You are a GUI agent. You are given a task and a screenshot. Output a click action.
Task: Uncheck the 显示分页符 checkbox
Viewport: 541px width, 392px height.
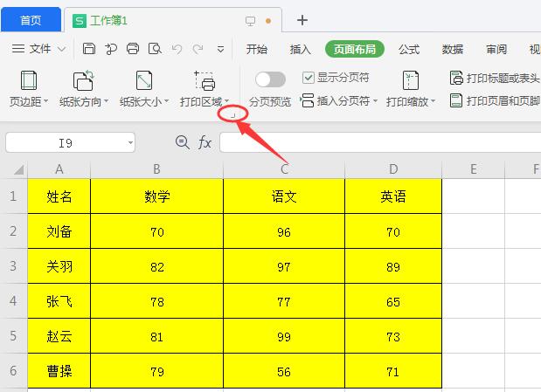pyautogui.click(x=309, y=78)
